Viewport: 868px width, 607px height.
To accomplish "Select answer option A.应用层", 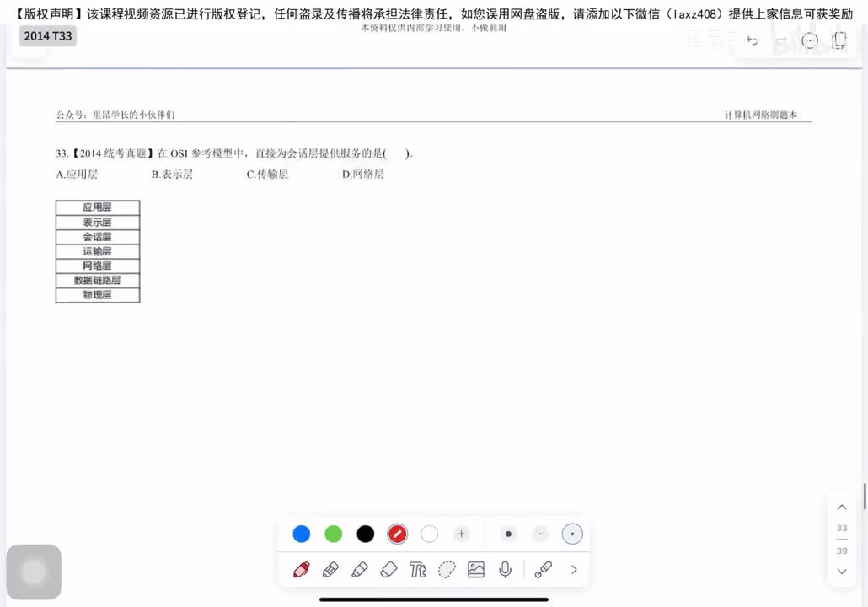I will point(77,174).
